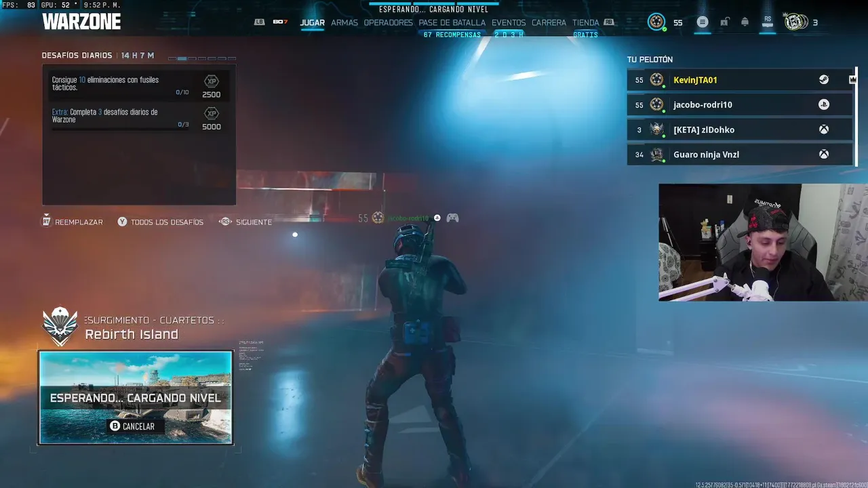
Task: Click the Extra challenge 0/3 progress bar
Action: pyautogui.click(x=120, y=129)
